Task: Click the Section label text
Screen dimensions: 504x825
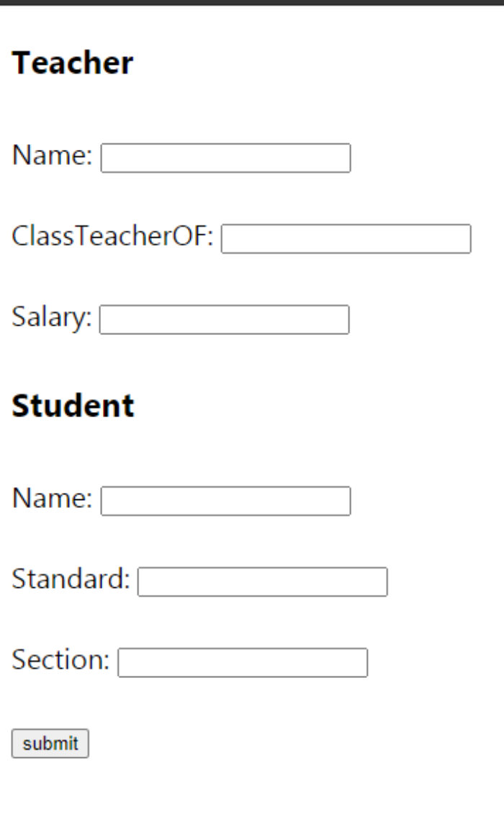Action: point(60,660)
